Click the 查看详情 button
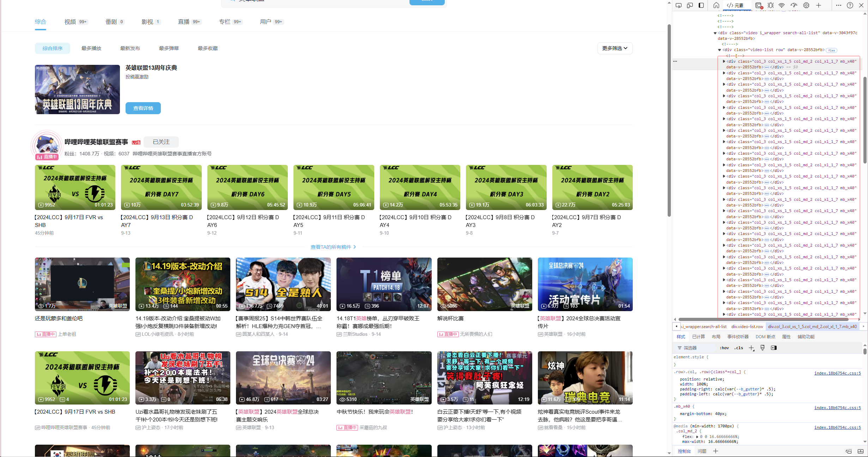The image size is (868, 457). pos(143,108)
